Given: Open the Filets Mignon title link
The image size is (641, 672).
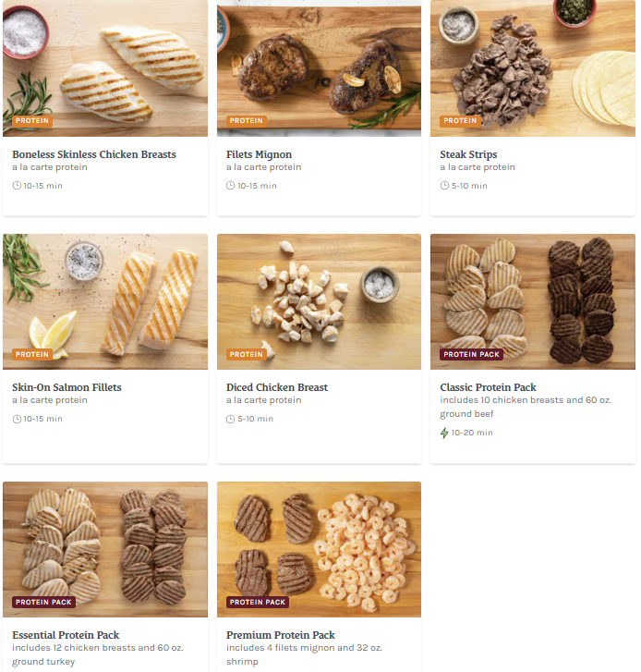Looking at the screenshot, I should 259,154.
